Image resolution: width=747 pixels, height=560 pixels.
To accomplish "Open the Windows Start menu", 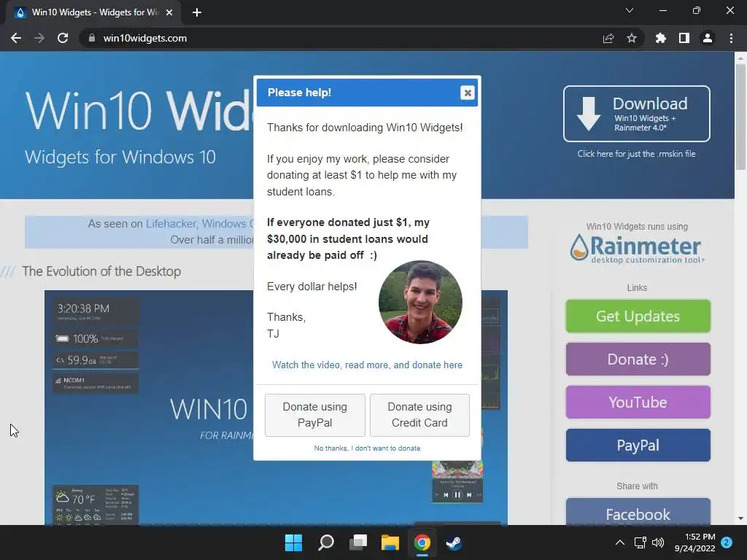I will pyautogui.click(x=293, y=542).
